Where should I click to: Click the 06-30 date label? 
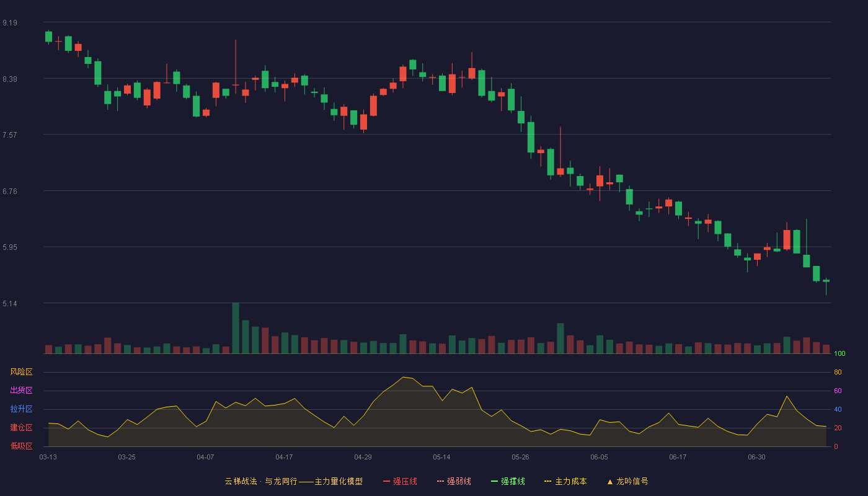[x=757, y=457]
